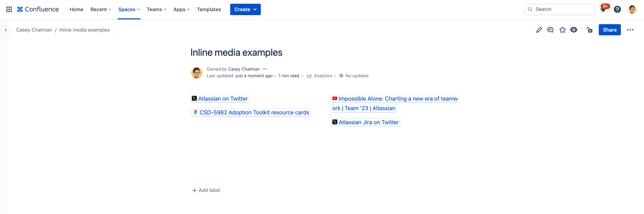This screenshot has height=214, width=644.
Task: Open the page comments icon
Action: pos(550,30)
